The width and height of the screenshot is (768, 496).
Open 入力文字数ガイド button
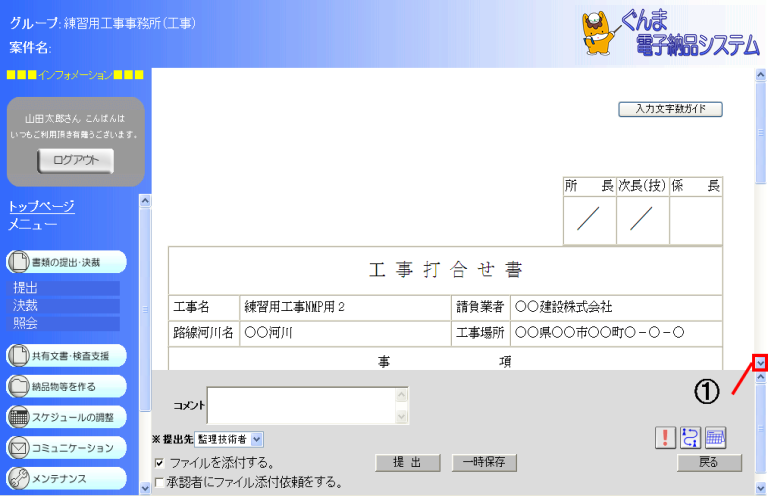671,109
